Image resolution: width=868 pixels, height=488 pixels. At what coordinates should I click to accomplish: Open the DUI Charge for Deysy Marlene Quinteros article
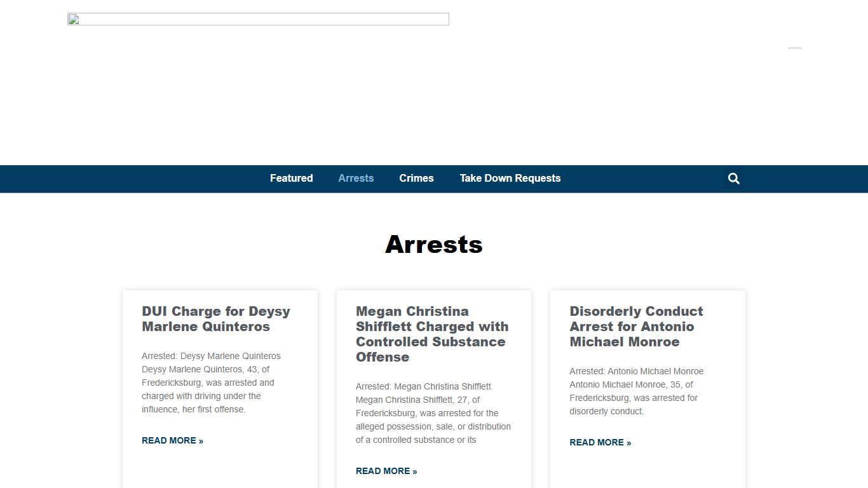(x=215, y=319)
